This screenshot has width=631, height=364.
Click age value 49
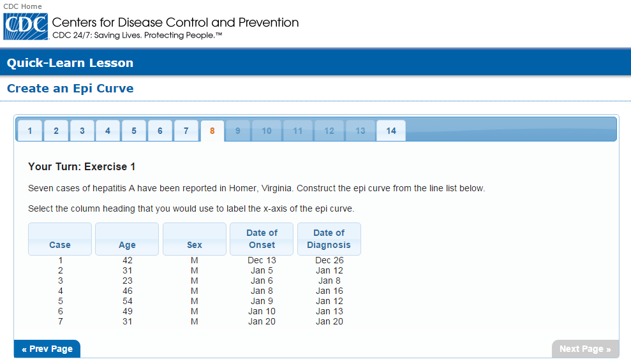click(127, 311)
